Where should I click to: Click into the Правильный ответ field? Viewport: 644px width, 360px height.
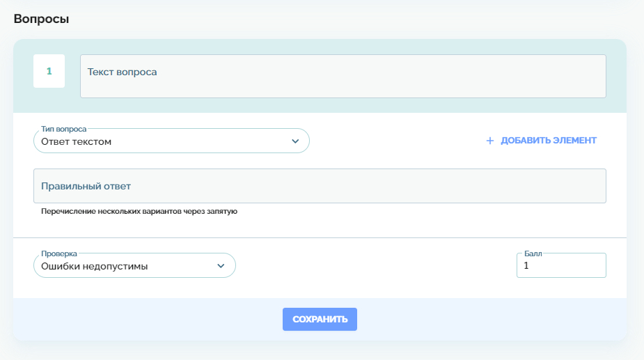tap(320, 186)
